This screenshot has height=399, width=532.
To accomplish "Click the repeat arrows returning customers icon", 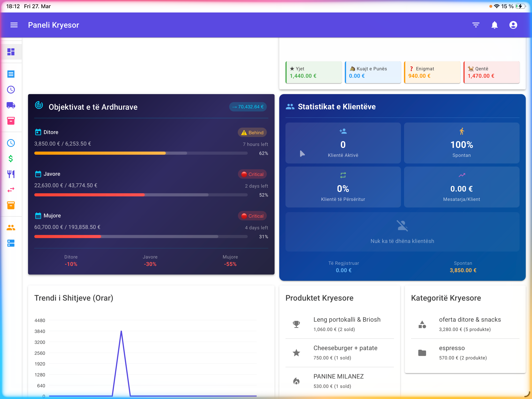I will (x=343, y=175).
